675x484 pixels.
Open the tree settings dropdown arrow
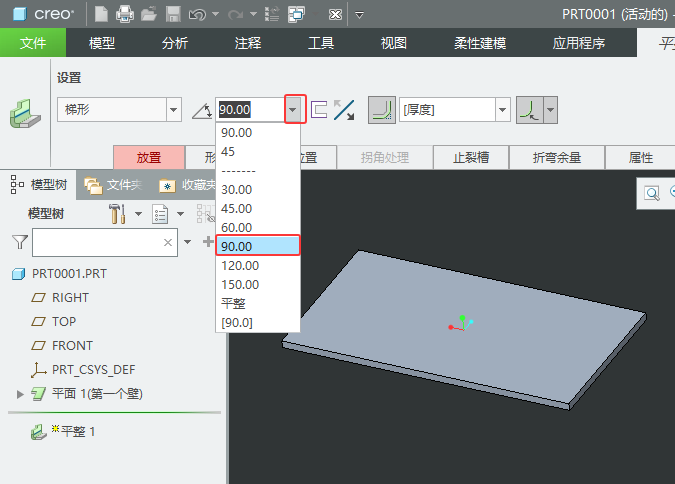[x=138, y=214]
